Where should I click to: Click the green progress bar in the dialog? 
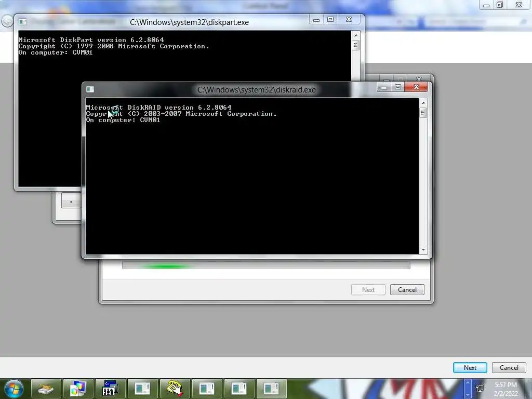266,265
